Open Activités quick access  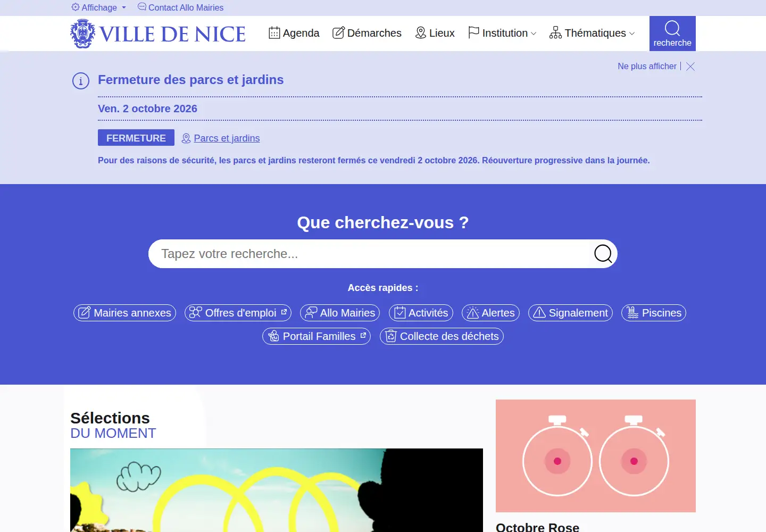click(x=421, y=313)
